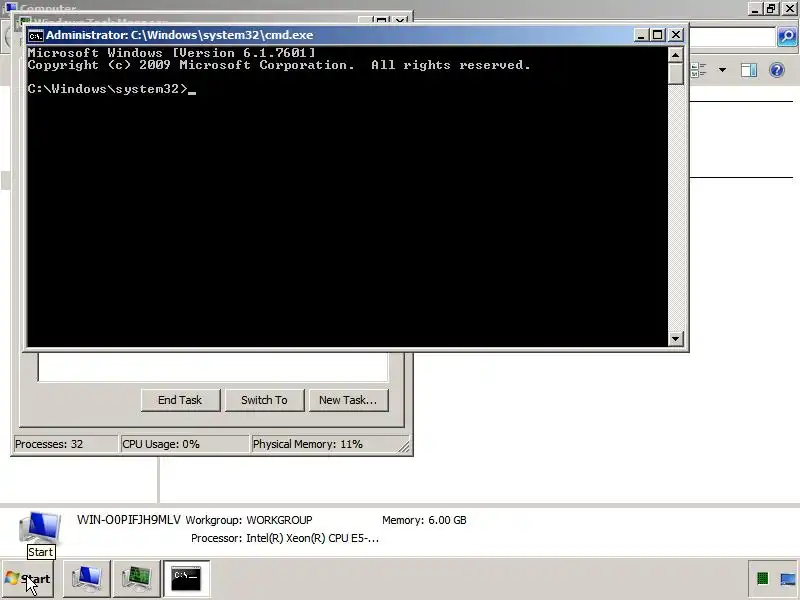
Task: Maximize the Command Prompt window
Action: coord(658,35)
